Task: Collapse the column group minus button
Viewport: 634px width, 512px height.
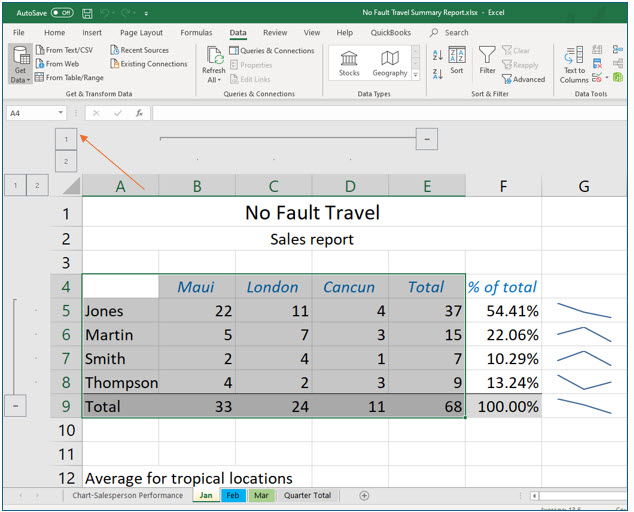Action: click(x=427, y=139)
